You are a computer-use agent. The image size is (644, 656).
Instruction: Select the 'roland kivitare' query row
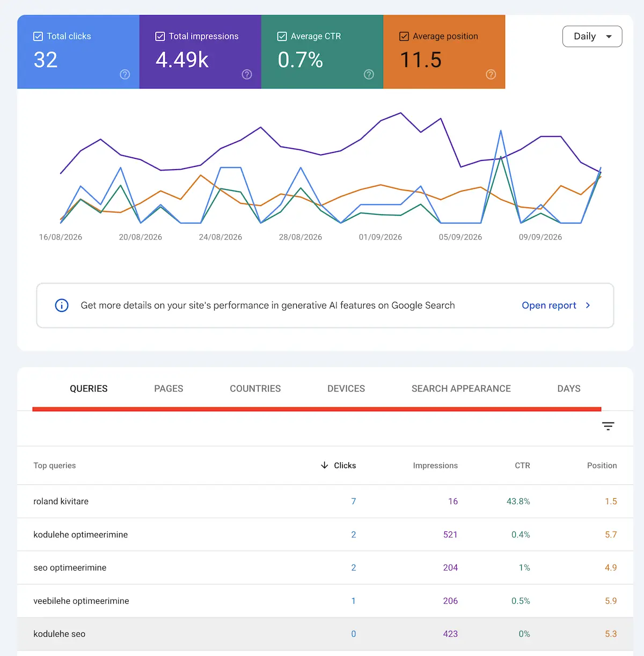click(325, 501)
